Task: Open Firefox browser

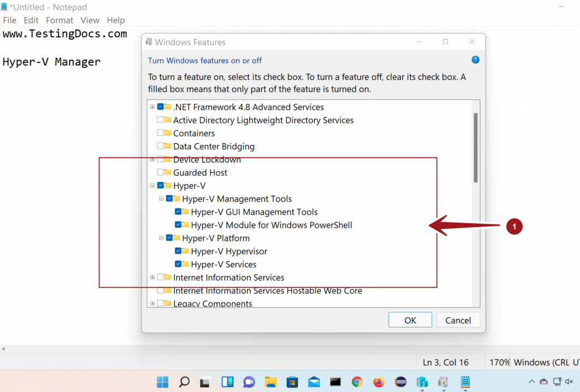Action: click(378, 382)
